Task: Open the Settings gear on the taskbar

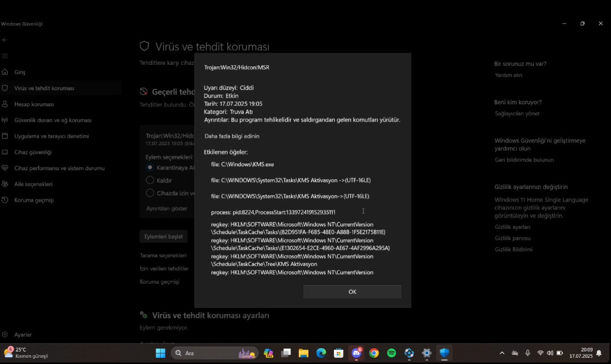Action: [427, 353]
